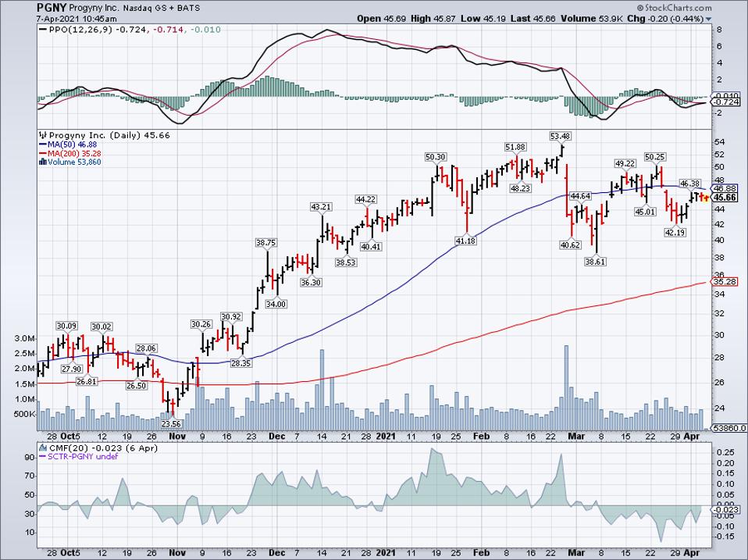Viewport: 748px width, 560px height.
Task: Click the 53860.0 volume axis tag
Action: pyautogui.click(x=729, y=428)
